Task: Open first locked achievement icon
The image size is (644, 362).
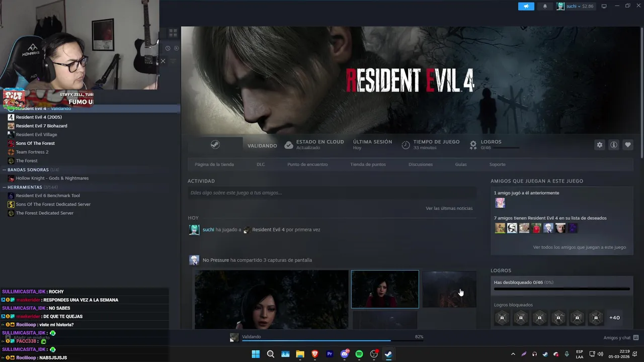Action: pyautogui.click(x=502, y=318)
